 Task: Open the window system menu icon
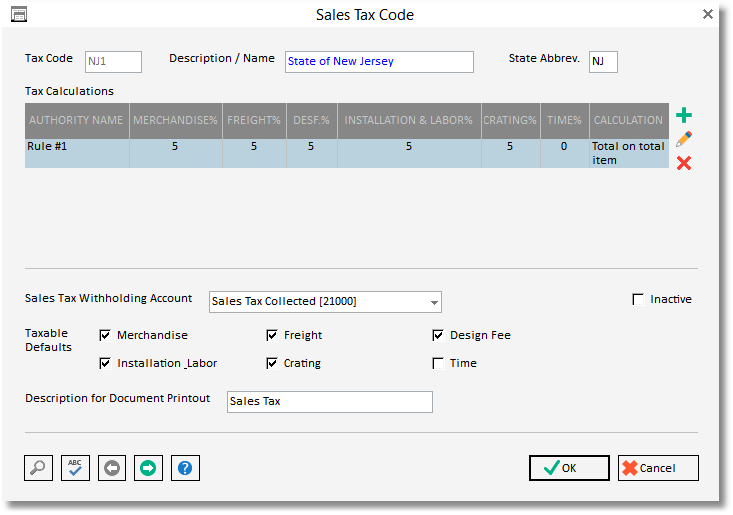[x=19, y=14]
